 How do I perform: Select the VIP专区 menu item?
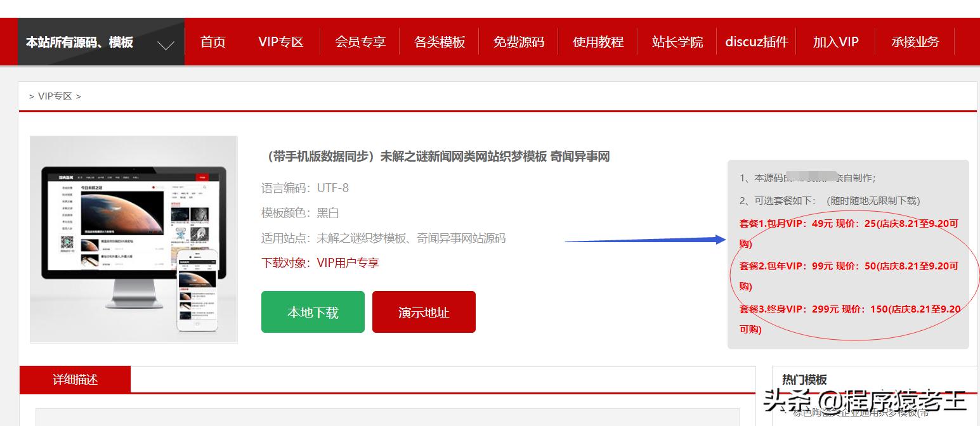[281, 42]
